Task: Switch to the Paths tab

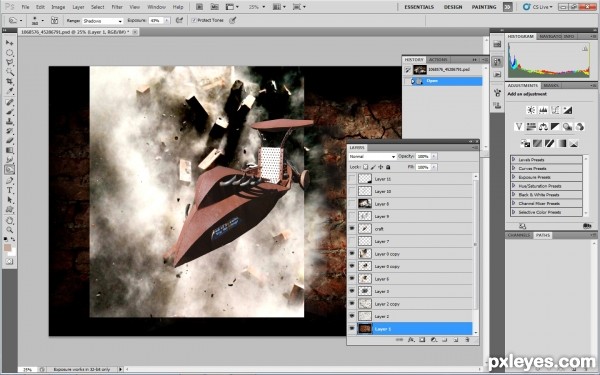Action: tap(543, 235)
